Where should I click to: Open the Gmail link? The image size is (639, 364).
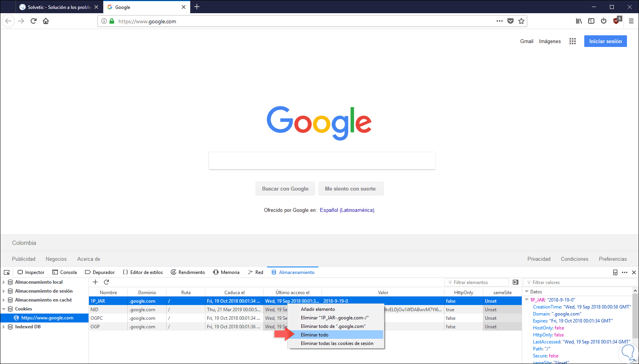pyautogui.click(x=527, y=41)
